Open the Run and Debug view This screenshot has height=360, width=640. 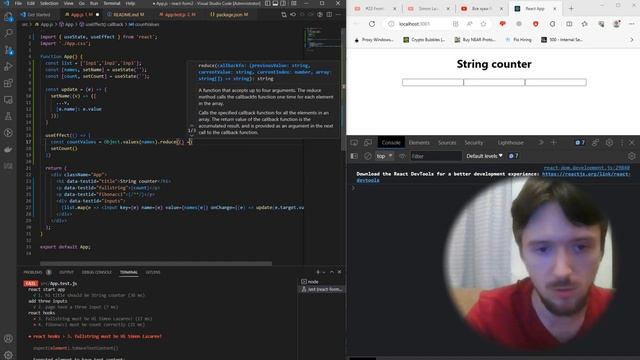8,67
